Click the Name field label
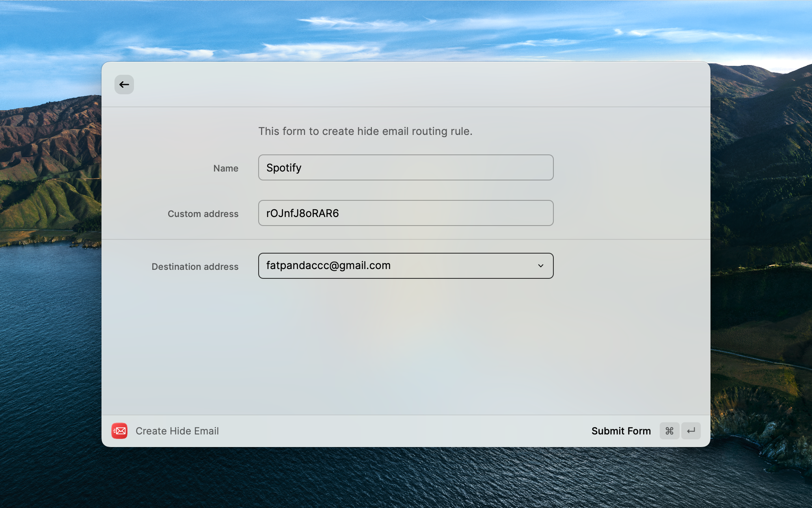Viewport: 812px width, 508px height. click(x=226, y=168)
